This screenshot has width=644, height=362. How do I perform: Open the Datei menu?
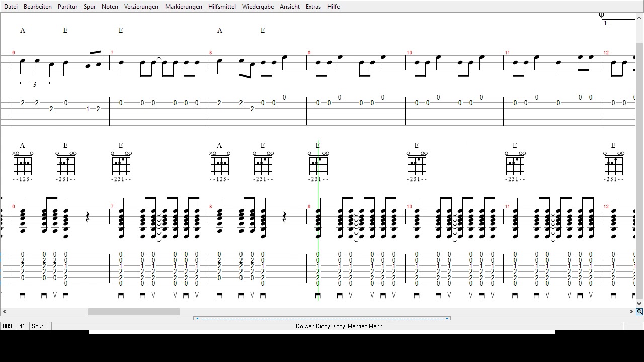pos(11,7)
